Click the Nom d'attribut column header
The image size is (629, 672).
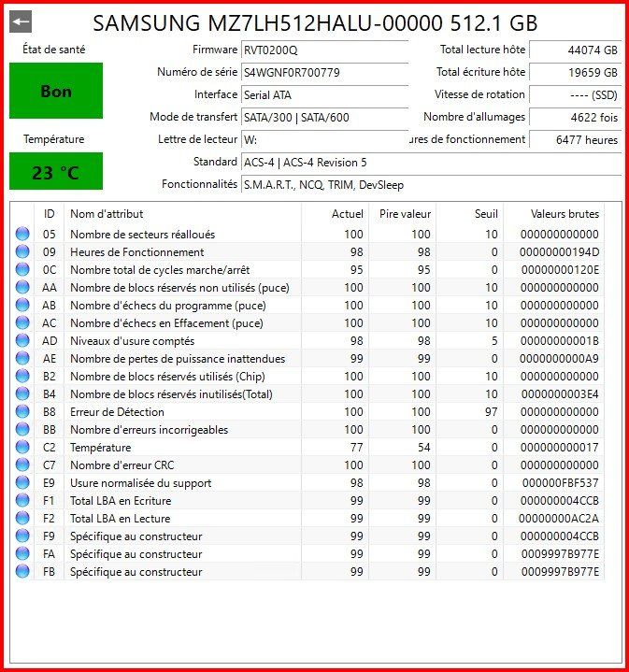click(x=183, y=213)
